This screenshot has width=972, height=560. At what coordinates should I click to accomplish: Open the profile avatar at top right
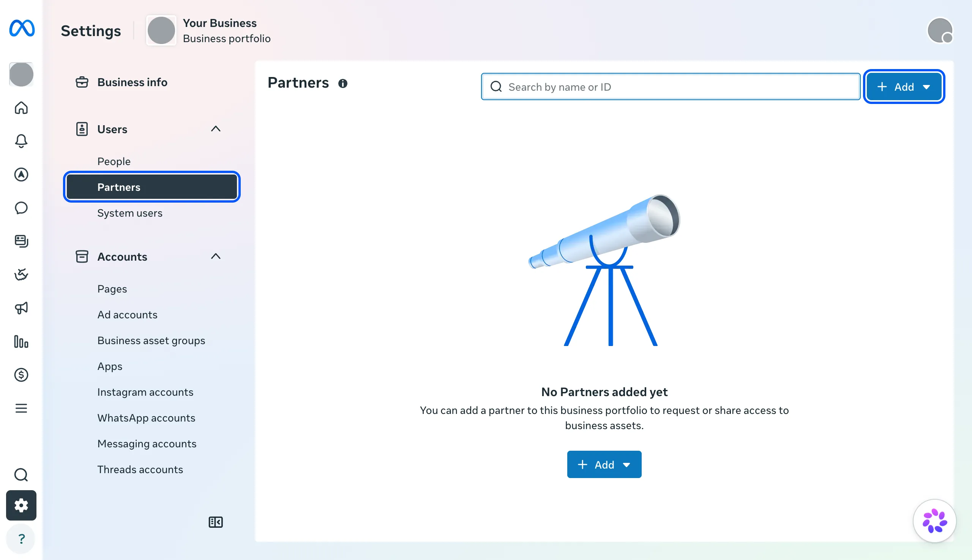940,30
